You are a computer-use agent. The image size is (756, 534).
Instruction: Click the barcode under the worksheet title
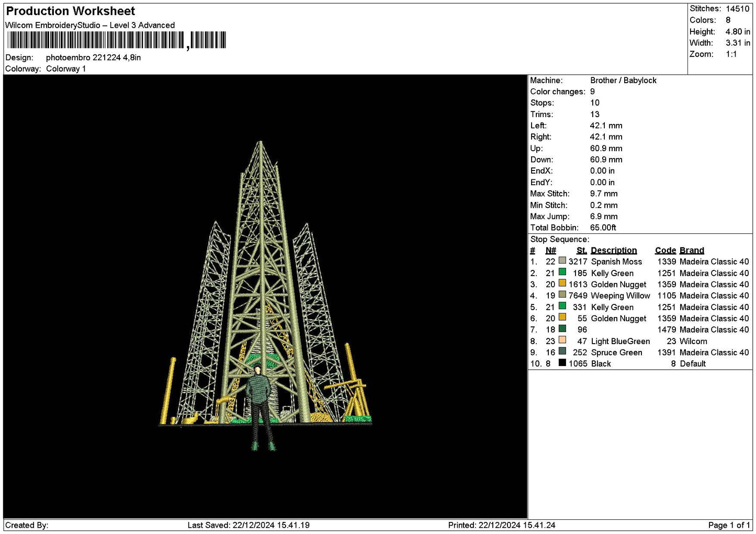(116, 40)
